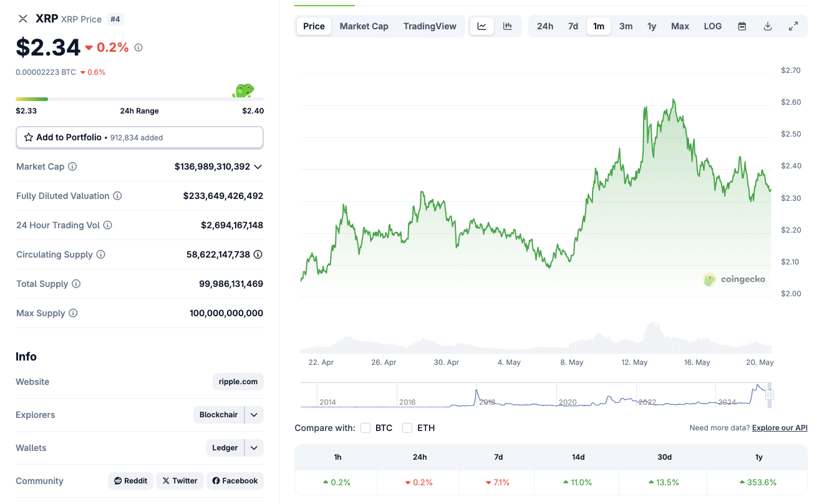The width and height of the screenshot is (817, 504).
Task: Expand chart to fullscreen
Action: [793, 26]
